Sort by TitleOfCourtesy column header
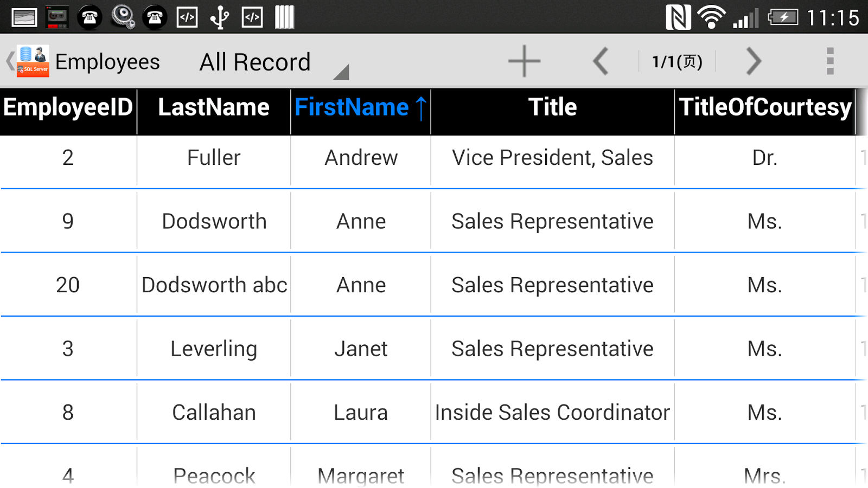The image size is (868, 488). point(765,107)
